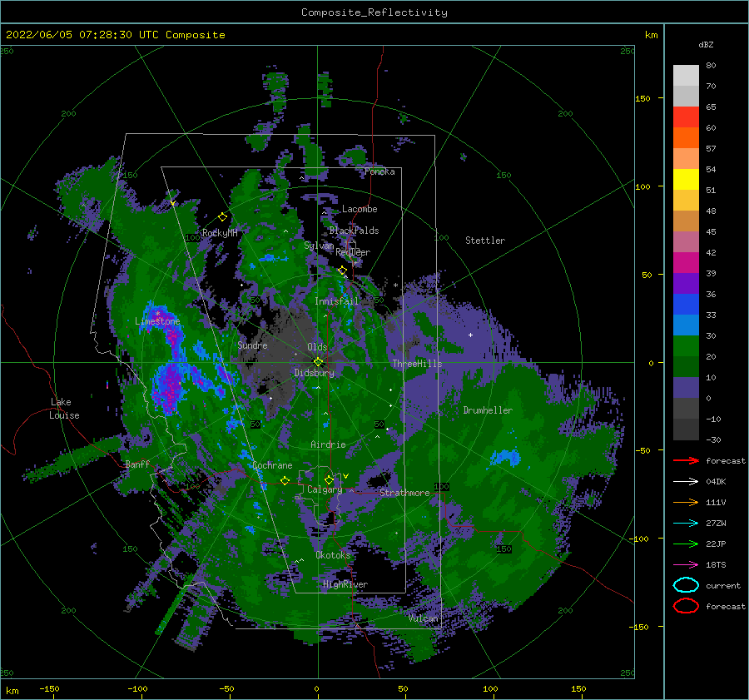749x700 pixels.
Task: Click the red forecast arrow legend icon
Action: 686,460
